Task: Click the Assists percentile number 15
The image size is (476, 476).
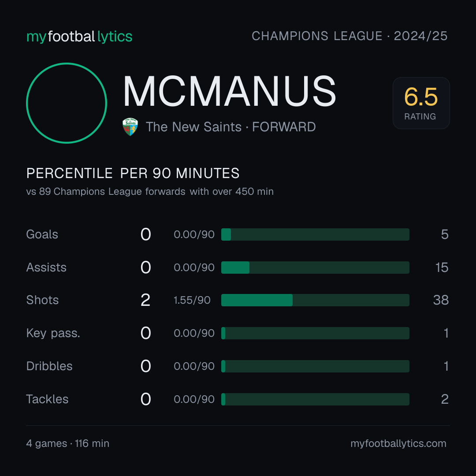Action: (x=442, y=268)
